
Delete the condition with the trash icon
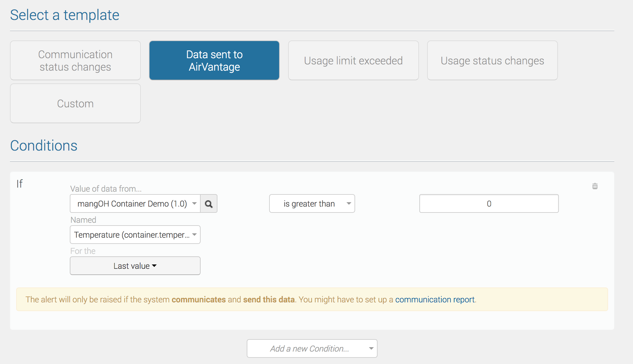(x=595, y=186)
